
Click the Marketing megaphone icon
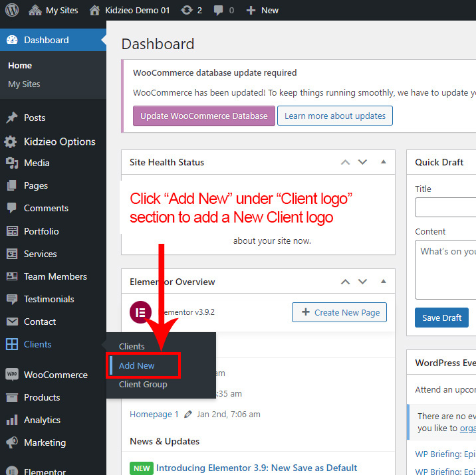click(12, 442)
